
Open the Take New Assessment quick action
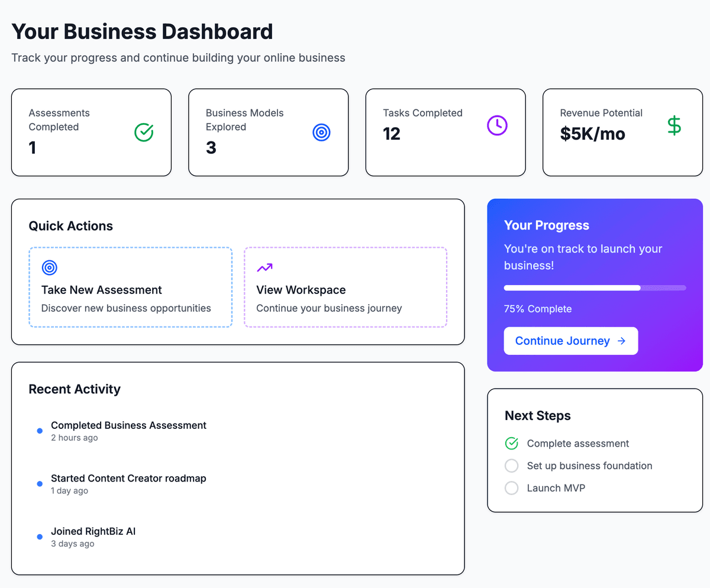(130, 287)
